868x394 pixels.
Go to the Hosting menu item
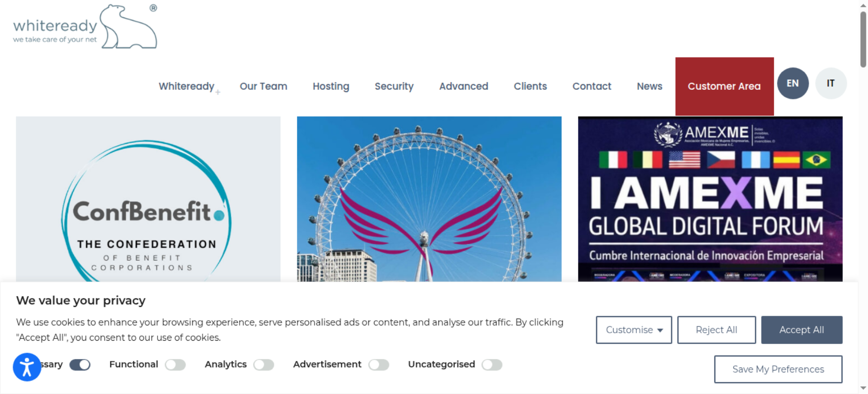331,86
